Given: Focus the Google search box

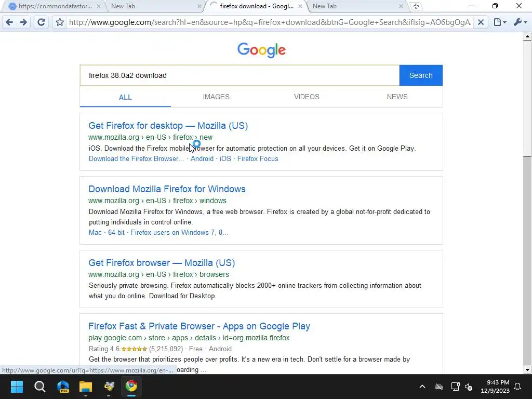Looking at the screenshot, I should [x=240, y=75].
